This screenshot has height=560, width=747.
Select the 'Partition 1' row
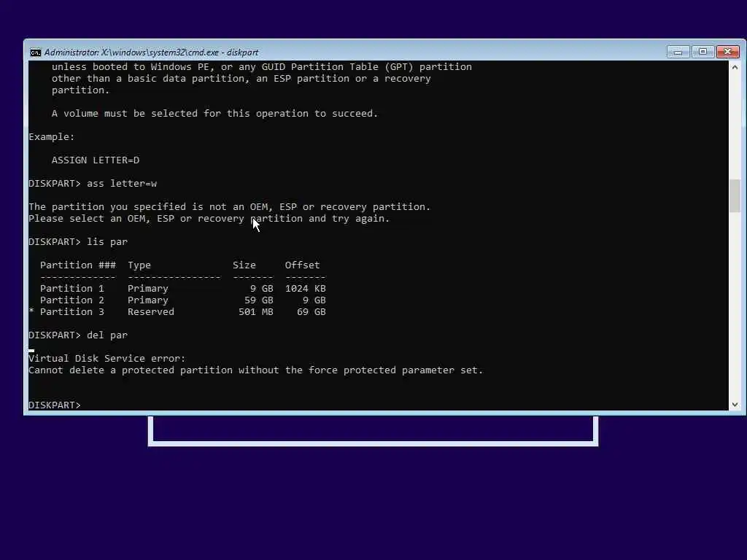(x=183, y=289)
